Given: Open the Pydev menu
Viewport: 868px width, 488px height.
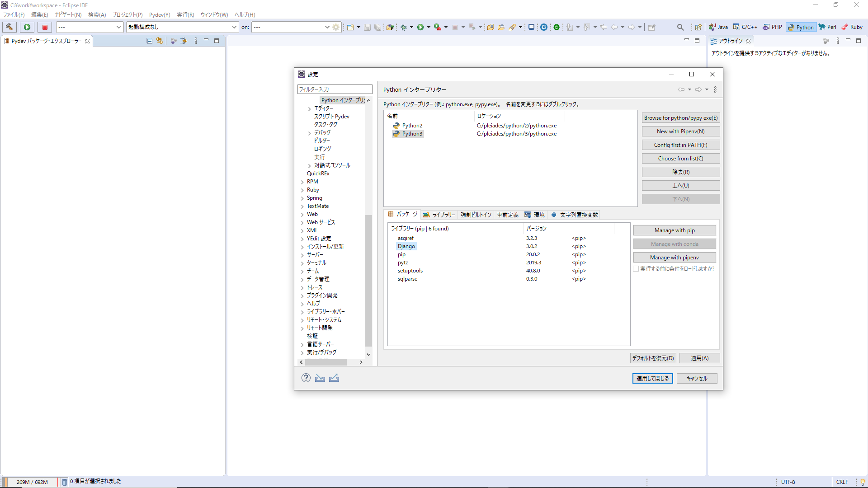Looking at the screenshot, I should point(159,14).
